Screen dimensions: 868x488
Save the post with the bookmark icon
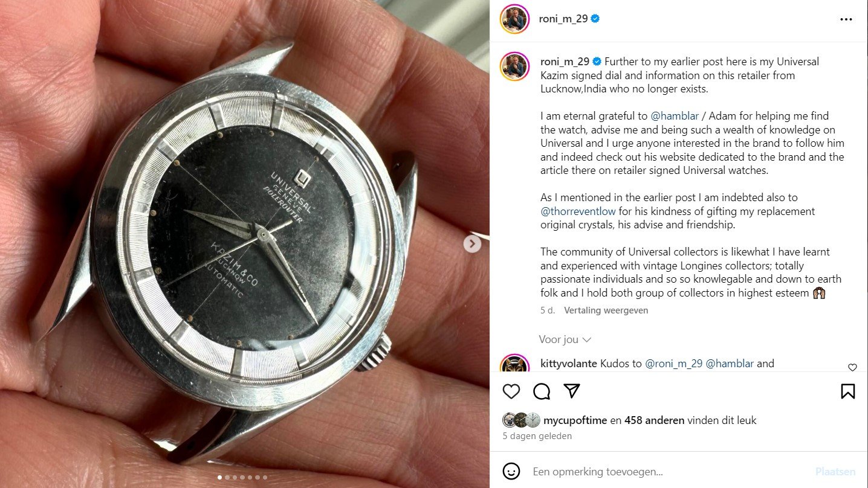(x=848, y=391)
